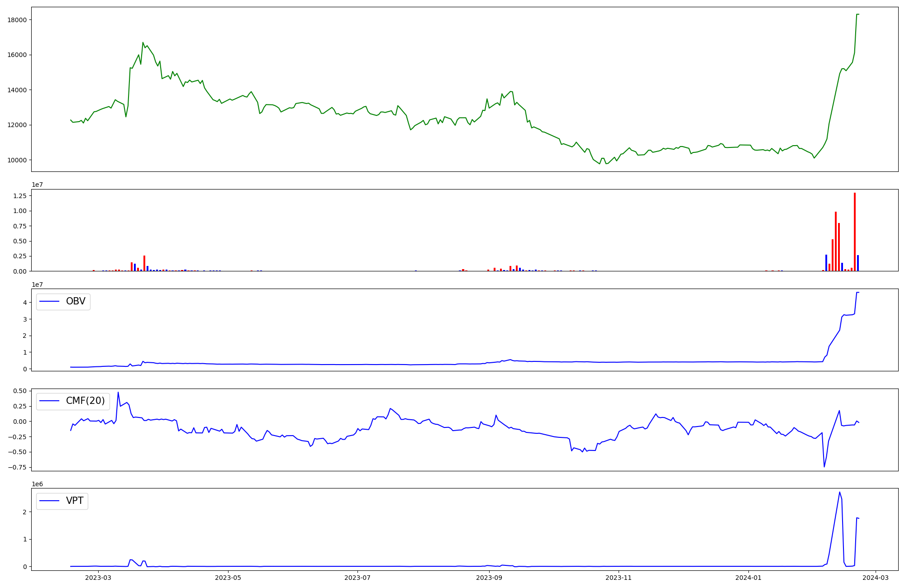The width and height of the screenshot is (905, 588).
Task: Click the blue line sample beside VPT
Action: [50, 501]
